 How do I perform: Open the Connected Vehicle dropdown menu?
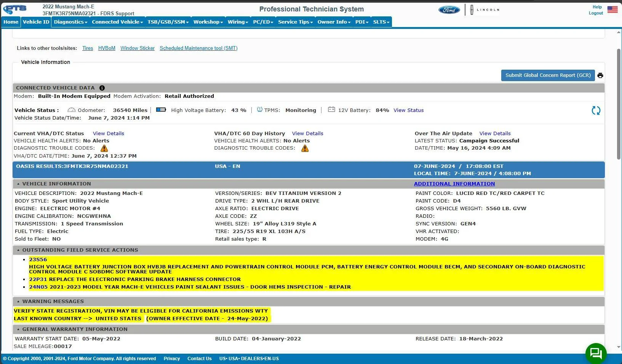click(x=117, y=22)
